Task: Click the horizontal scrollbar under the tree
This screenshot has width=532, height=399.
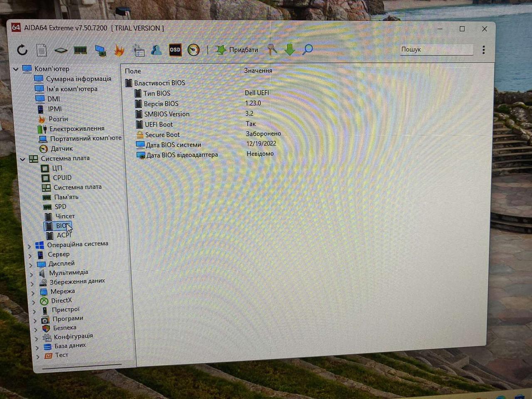Action: (x=82, y=367)
